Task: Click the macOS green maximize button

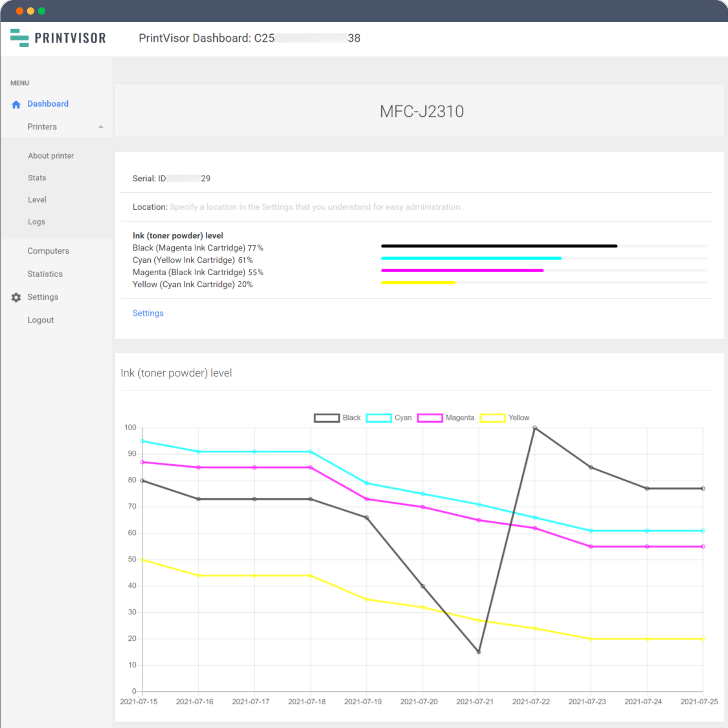Action: [42, 11]
